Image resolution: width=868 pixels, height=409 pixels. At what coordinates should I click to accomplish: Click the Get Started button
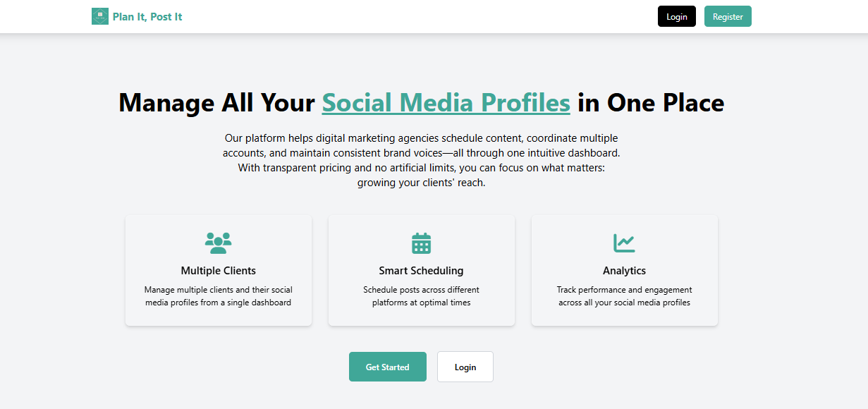(388, 367)
